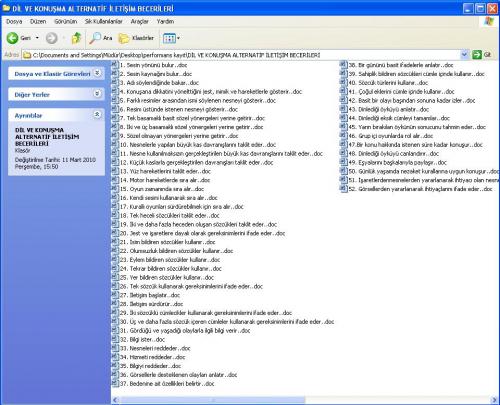Select the doc icon for file 43. Dinlediği öyküyü anlatır
This screenshot has height=405, width=500.
pyautogui.click(x=344, y=109)
